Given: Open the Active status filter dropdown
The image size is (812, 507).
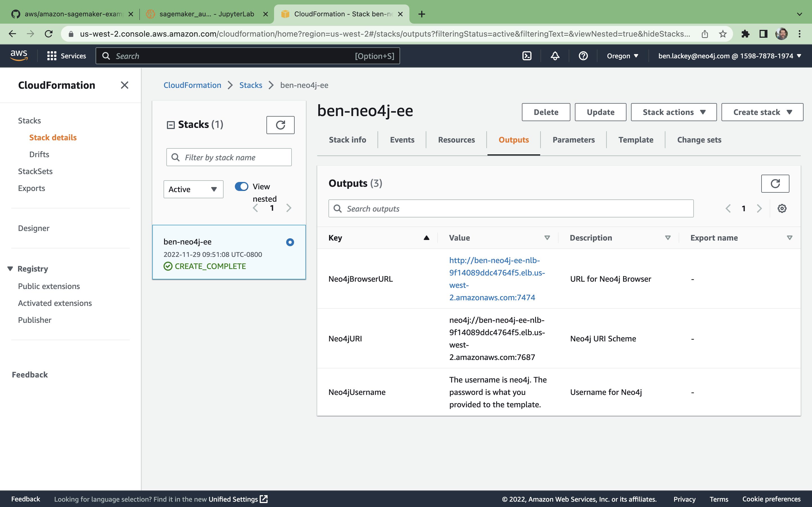Looking at the screenshot, I should [x=193, y=190].
